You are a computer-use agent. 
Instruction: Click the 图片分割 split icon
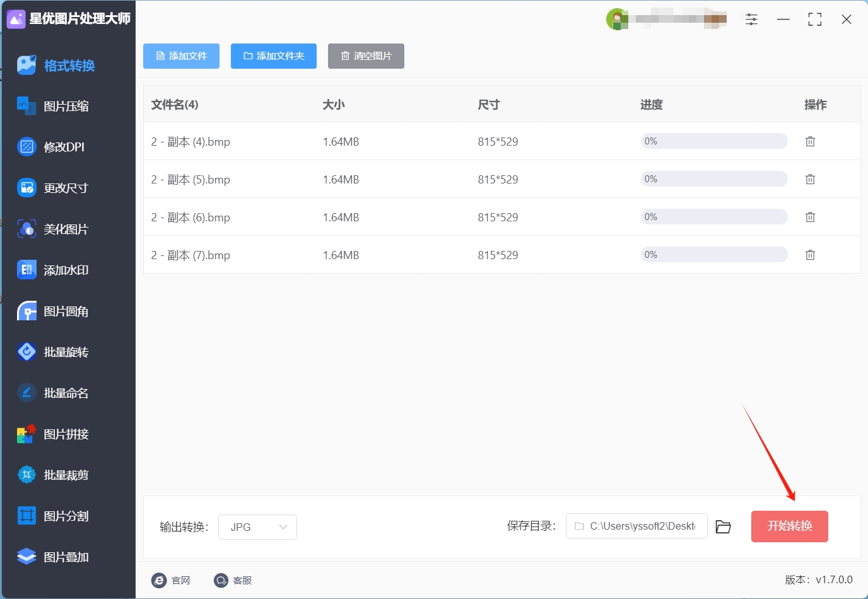click(x=26, y=516)
